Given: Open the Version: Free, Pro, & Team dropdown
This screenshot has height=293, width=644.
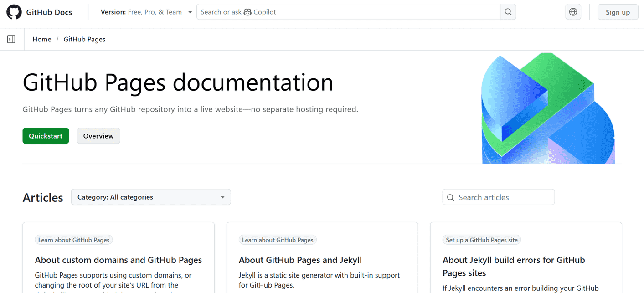Looking at the screenshot, I should (146, 12).
